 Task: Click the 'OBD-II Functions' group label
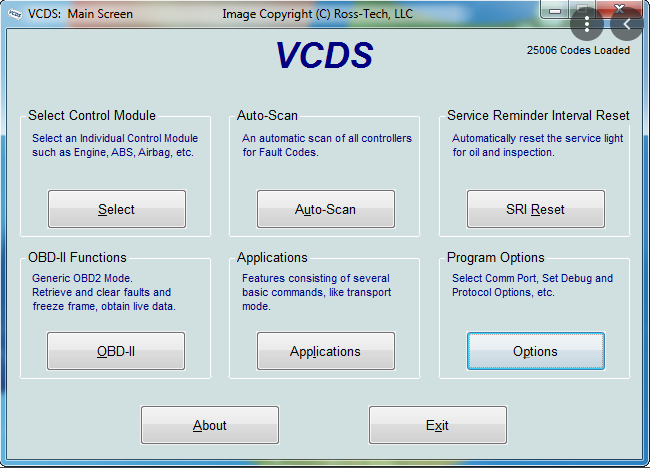[77, 257]
